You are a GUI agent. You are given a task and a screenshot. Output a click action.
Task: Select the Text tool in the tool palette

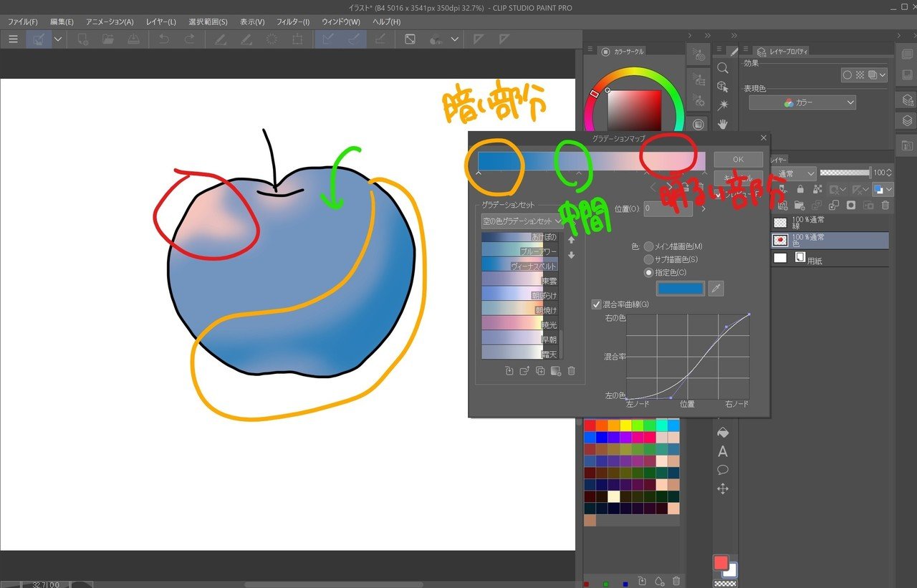click(723, 451)
